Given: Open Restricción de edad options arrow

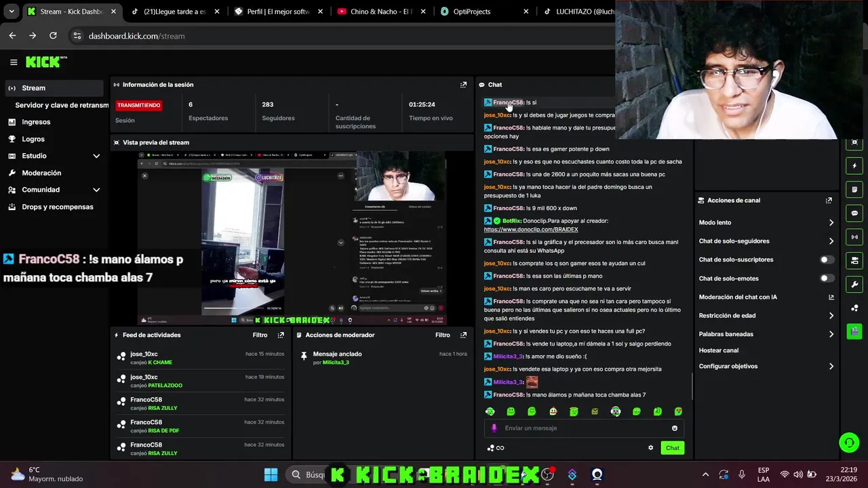Looking at the screenshot, I should coord(831,316).
